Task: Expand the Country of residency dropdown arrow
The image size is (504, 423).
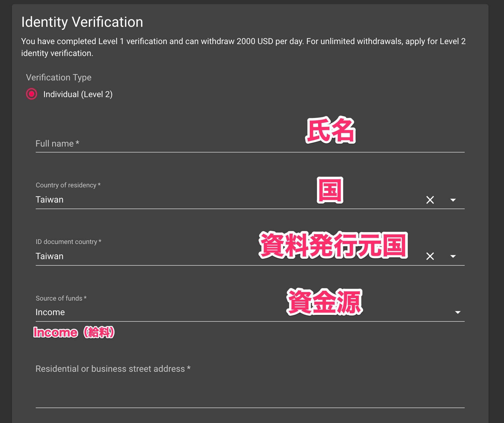Action: (x=453, y=200)
